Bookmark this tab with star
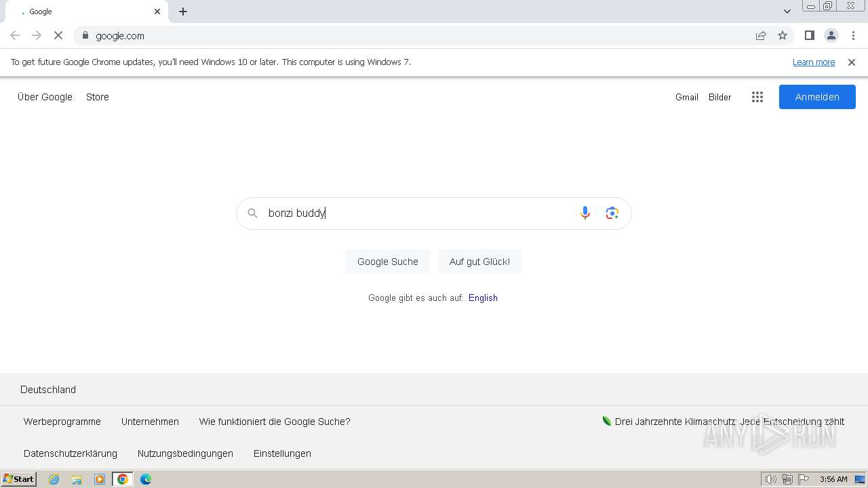Viewport: 868px width, 488px height. click(783, 35)
